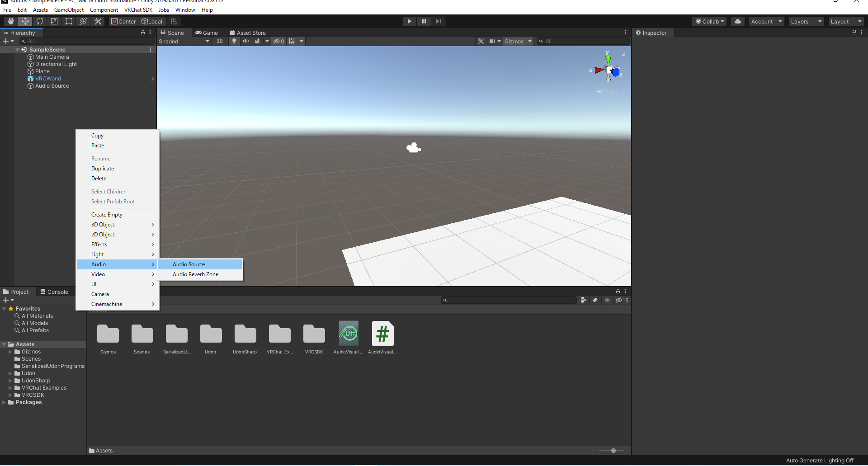This screenshot has width=868, height=466.
Task: Collapse the SampleScene tree
Action: 18,50
